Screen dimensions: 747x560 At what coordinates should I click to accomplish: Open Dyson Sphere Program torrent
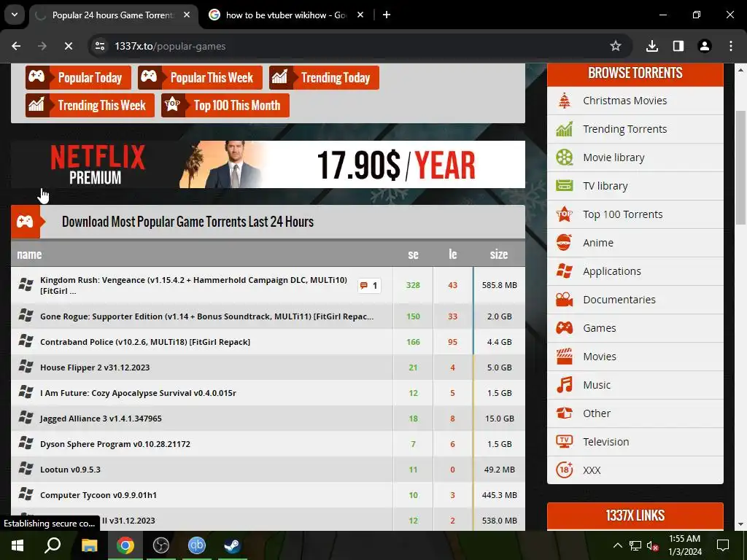click(x=115, y=444)
